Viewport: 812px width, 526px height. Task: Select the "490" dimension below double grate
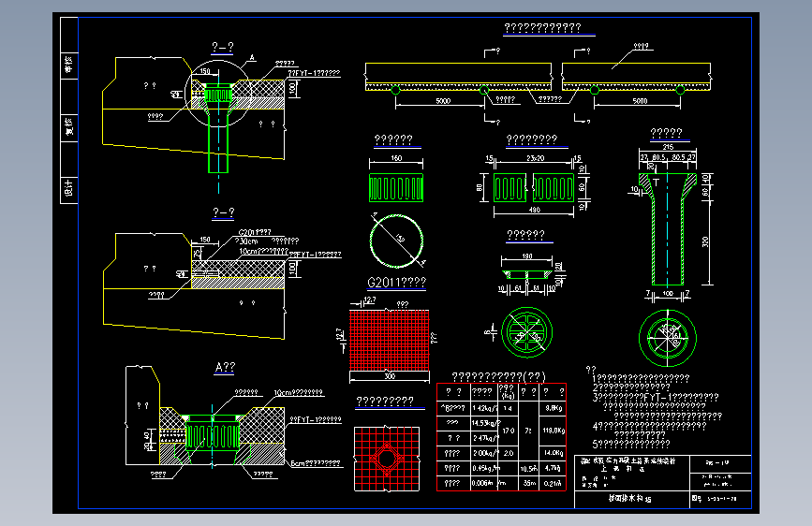(535, 210)
